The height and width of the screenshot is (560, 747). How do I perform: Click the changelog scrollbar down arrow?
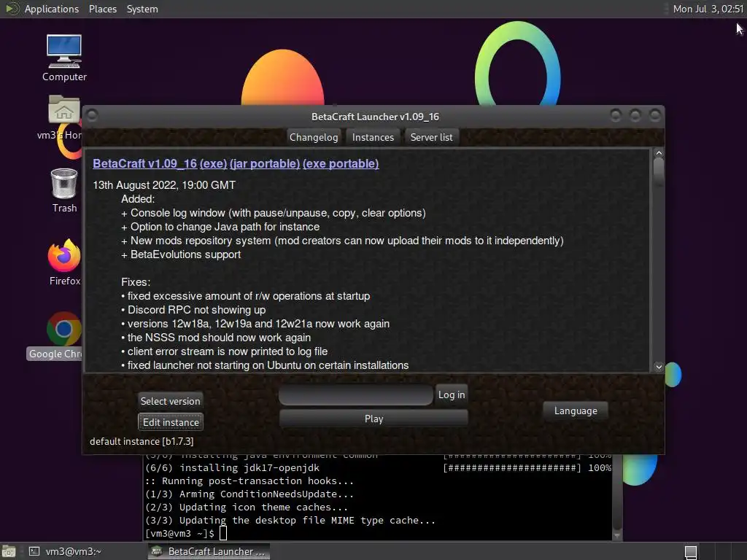click(659, 367)
